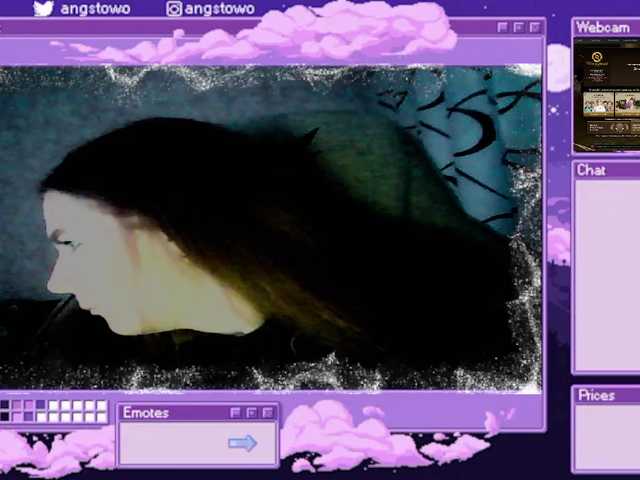Click the Twitter bird icon
The width and height of the screenshot is (640, 480).
tap(43, 8)
